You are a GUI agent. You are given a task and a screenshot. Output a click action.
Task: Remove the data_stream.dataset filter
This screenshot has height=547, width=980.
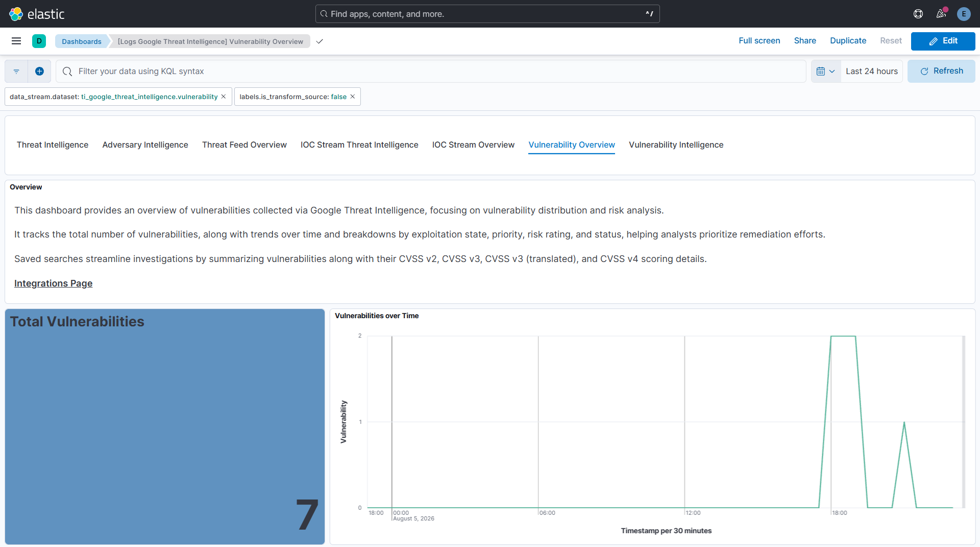click(224, 97)
